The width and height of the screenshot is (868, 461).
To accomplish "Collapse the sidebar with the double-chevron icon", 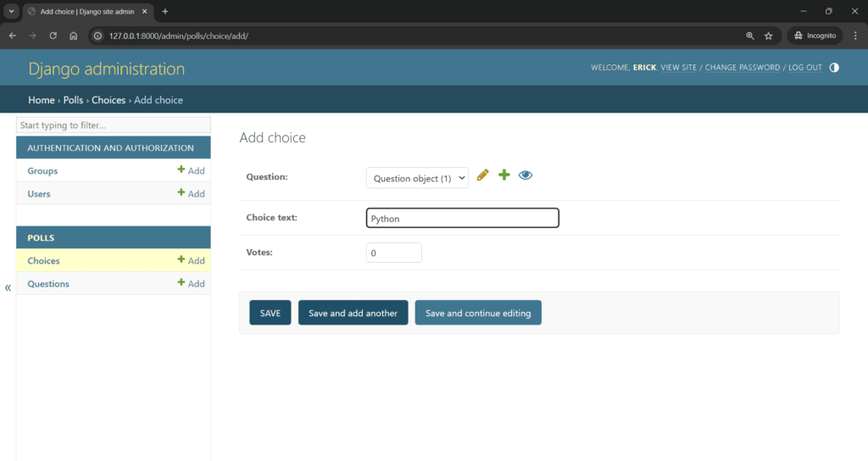I will point(8,288).
